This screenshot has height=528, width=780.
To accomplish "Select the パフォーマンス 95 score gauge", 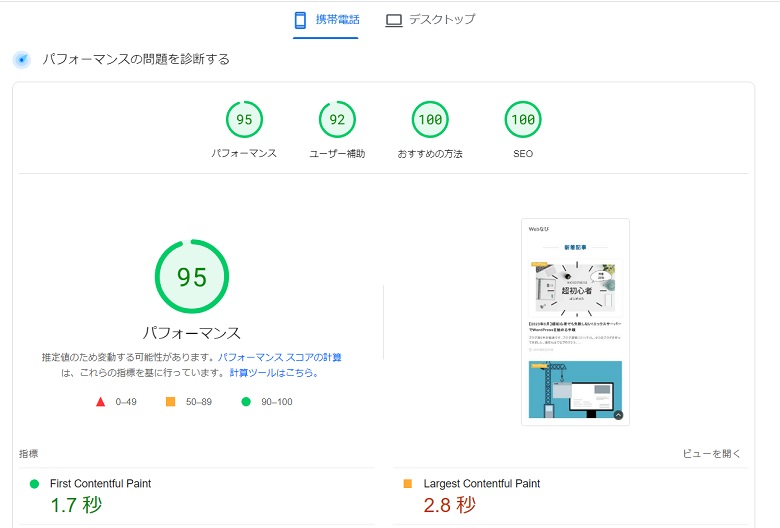I will [x=244, y=119].
